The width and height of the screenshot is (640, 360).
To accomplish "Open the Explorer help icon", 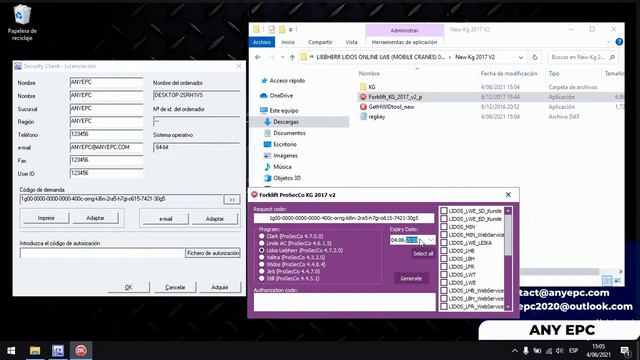I will tap(619, 42).
